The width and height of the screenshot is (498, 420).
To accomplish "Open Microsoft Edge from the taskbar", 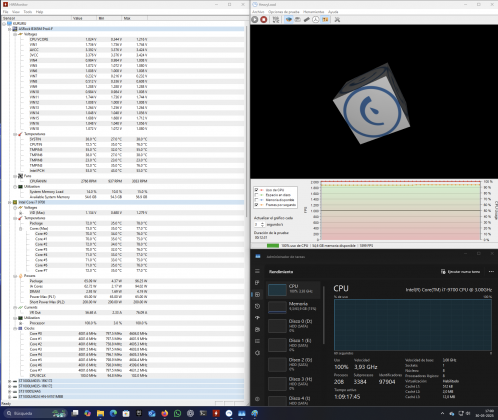I will [x=113, y=413].
